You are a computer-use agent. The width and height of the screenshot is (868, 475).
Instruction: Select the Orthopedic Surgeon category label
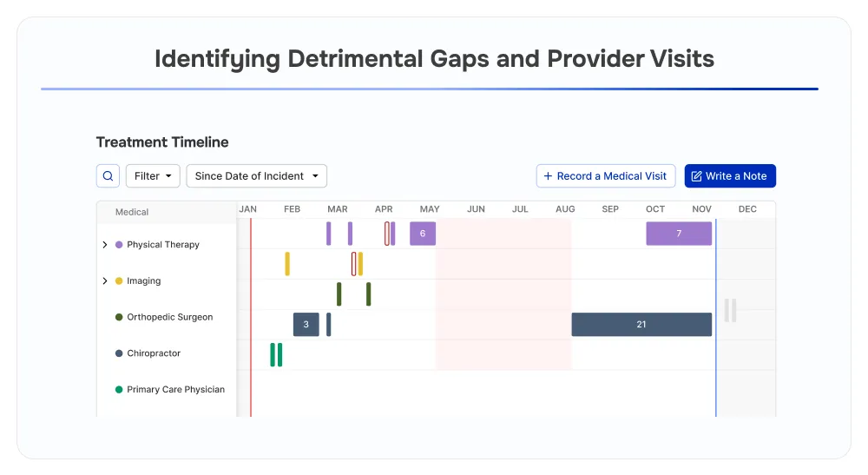click(169, 318)
